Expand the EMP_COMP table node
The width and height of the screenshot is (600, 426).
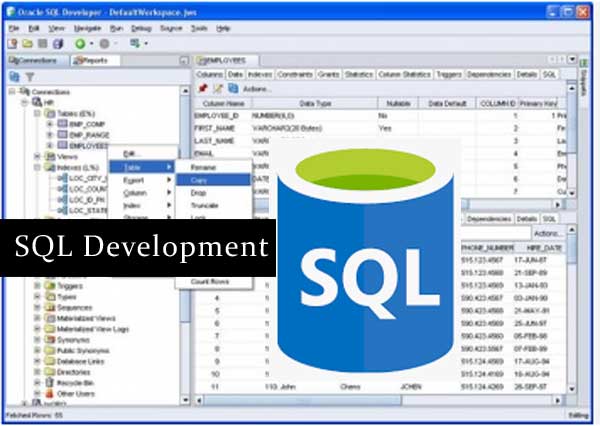[49, 124]
